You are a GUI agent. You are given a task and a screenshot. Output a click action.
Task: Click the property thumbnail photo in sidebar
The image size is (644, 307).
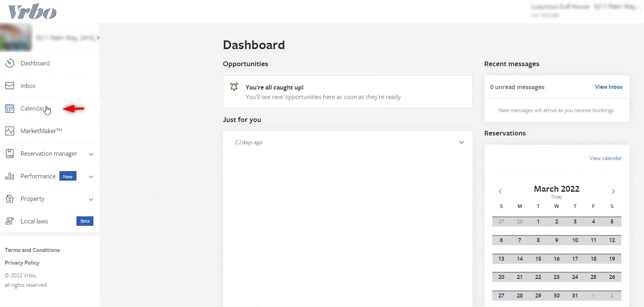(16, 37)
